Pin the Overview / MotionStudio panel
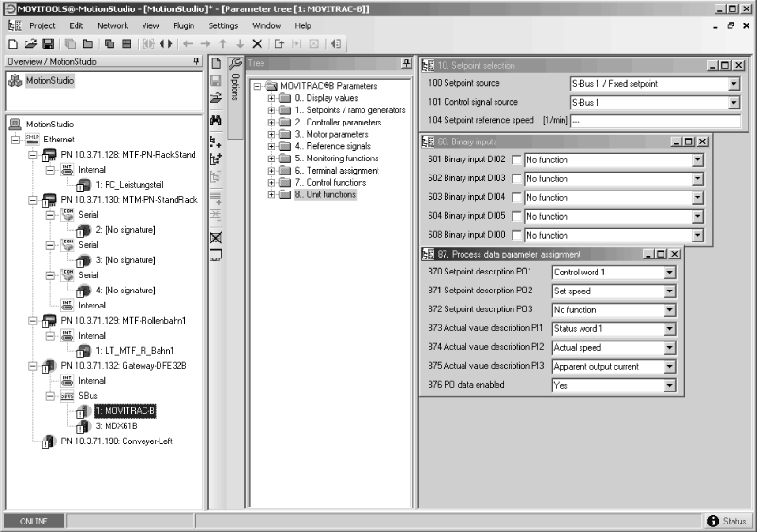The image size is (757, 532). point(196,61)
